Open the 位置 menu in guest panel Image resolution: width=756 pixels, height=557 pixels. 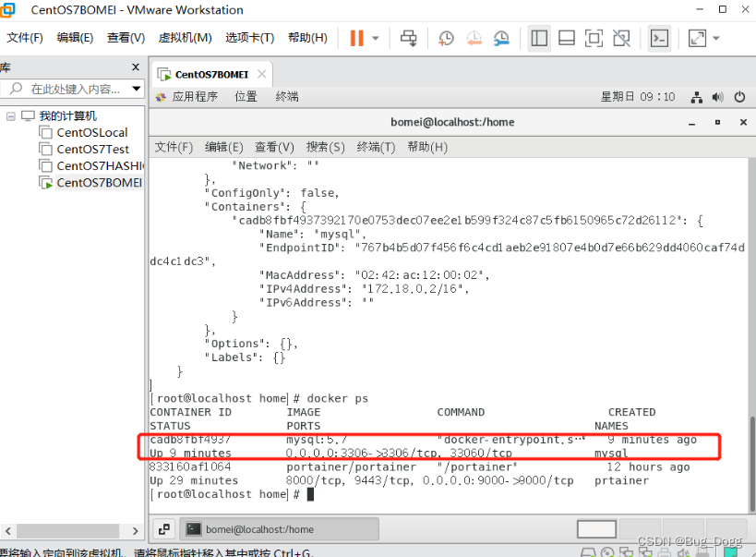[246, 97]
